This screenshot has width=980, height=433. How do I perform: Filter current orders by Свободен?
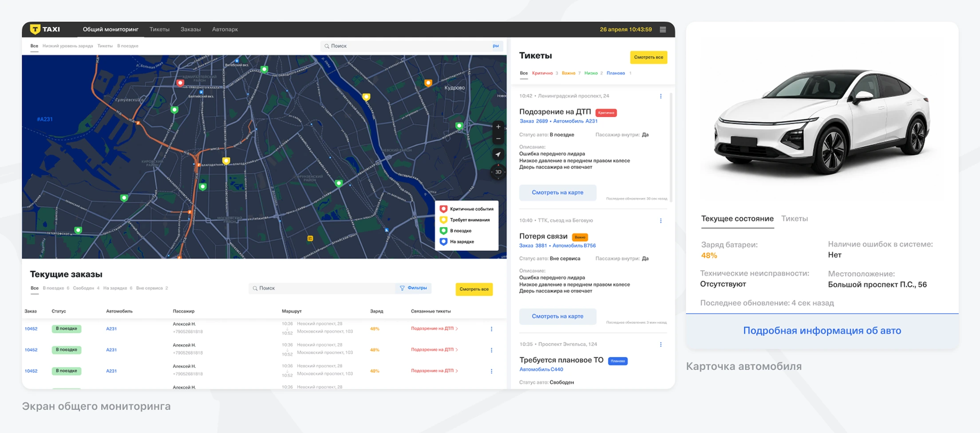83,288
